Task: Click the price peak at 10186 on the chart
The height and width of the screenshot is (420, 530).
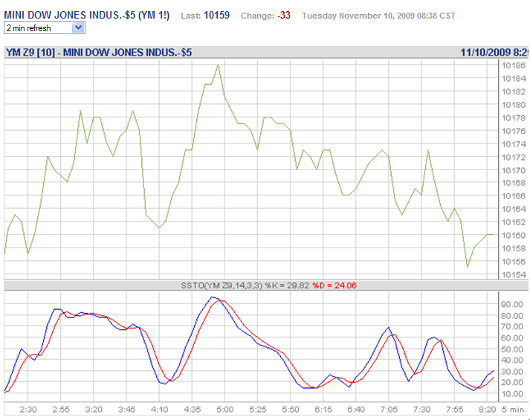Action: [x=219, y=65]
